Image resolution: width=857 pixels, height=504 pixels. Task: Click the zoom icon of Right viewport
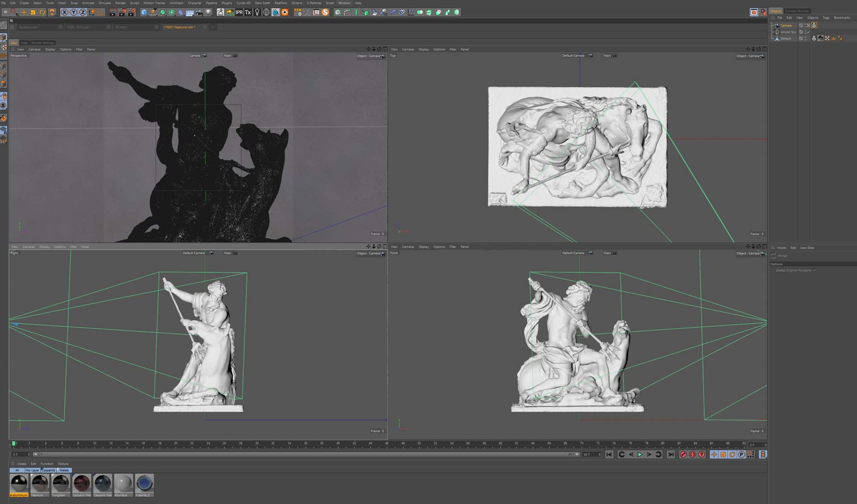click(374, 246)
